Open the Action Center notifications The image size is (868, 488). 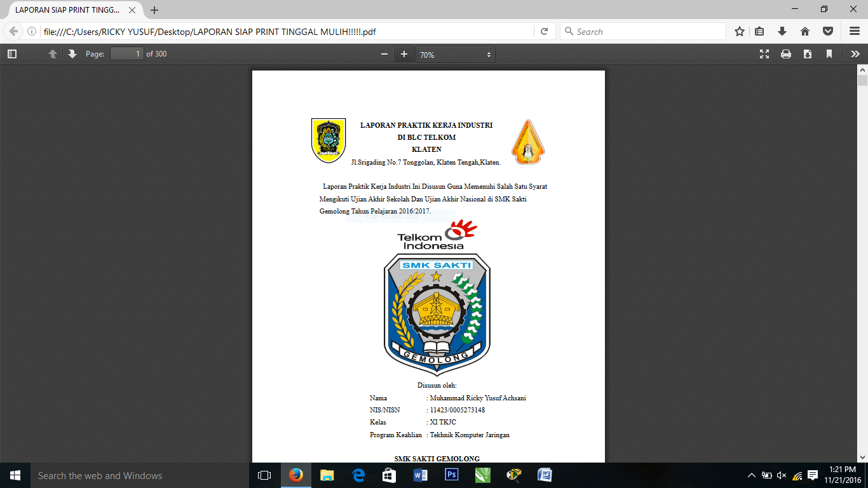pos(813,475)
